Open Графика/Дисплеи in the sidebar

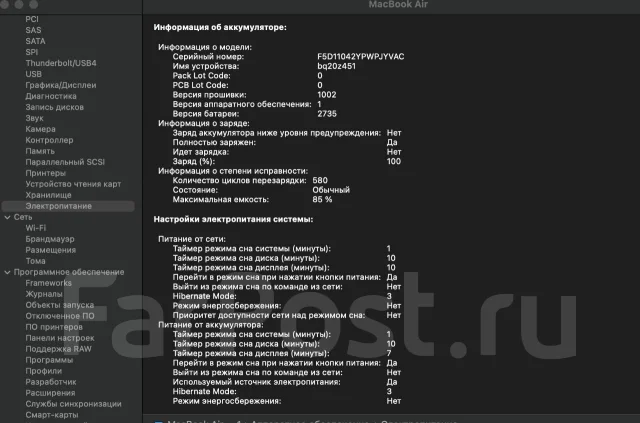(61, 85)
